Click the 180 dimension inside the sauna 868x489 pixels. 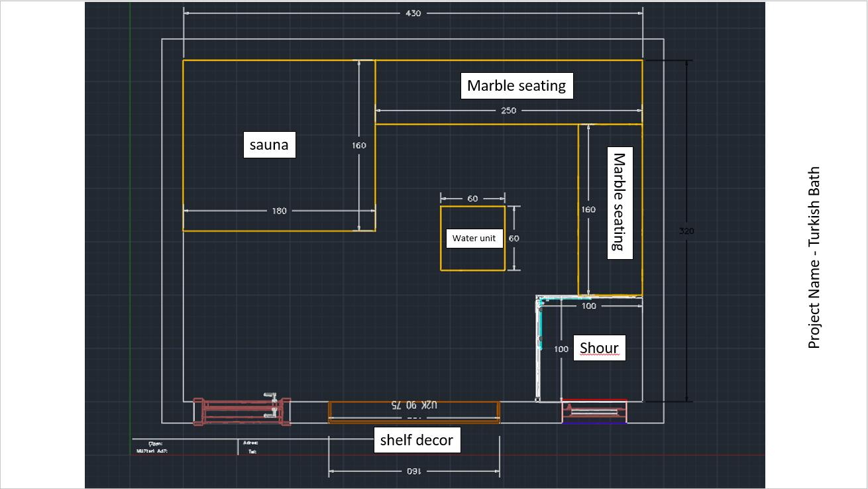click(x=279, y=211)
